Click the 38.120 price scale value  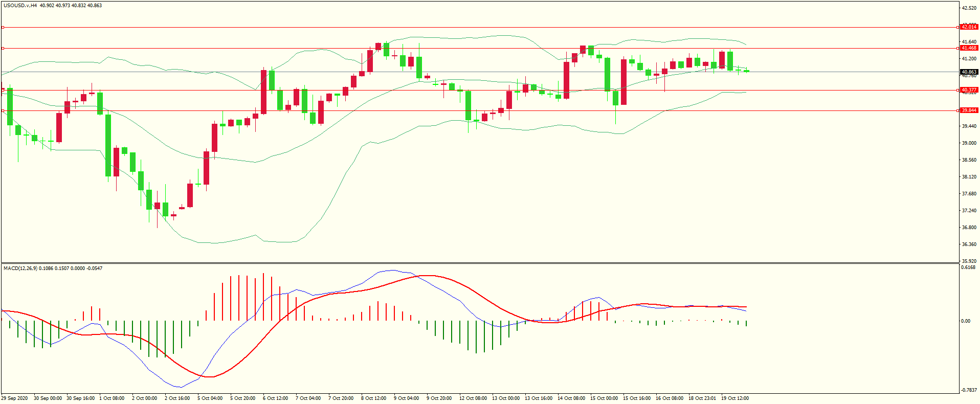969,177
